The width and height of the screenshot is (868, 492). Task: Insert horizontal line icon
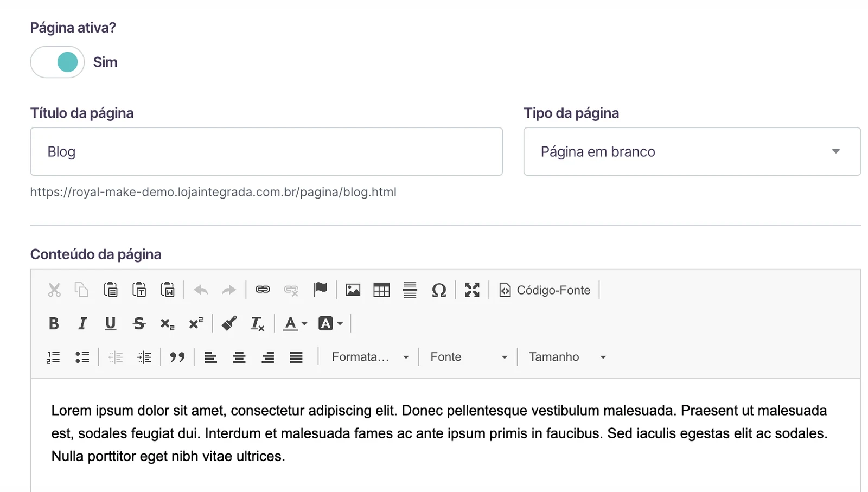[x=410, y=290]
